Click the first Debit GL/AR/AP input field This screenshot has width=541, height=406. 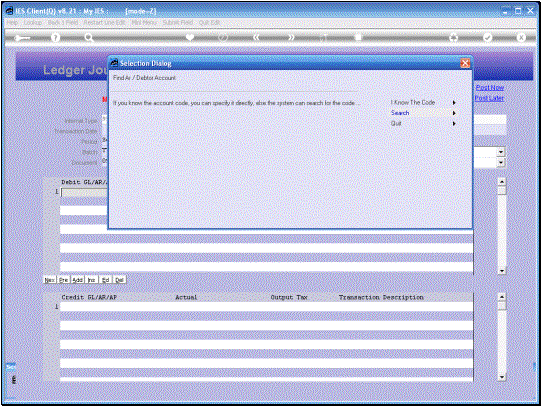coord(84,192)
